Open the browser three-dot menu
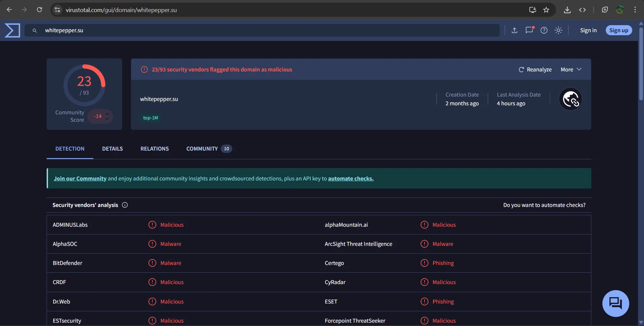This screenshot has height=326, width=644. click(x=635, y=10)
